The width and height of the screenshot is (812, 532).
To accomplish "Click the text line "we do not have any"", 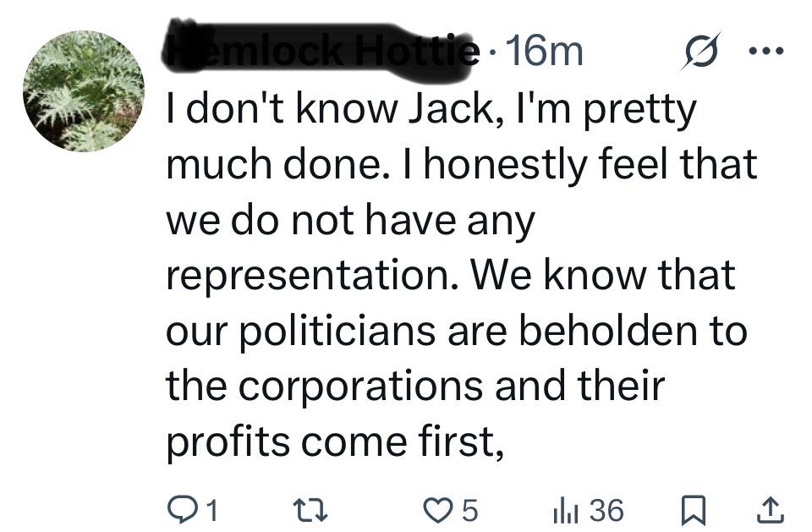I will [350, 221].
